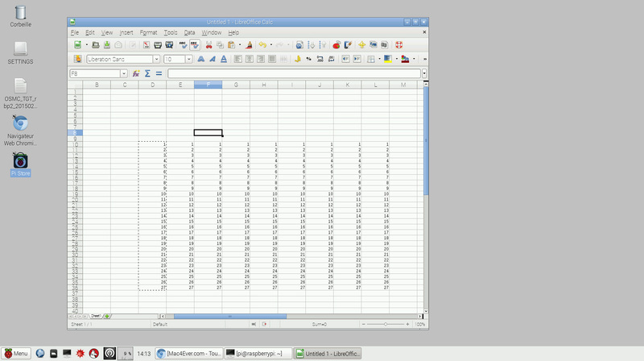Open the Page Preview
644x361 pixels.
point(169,45)
